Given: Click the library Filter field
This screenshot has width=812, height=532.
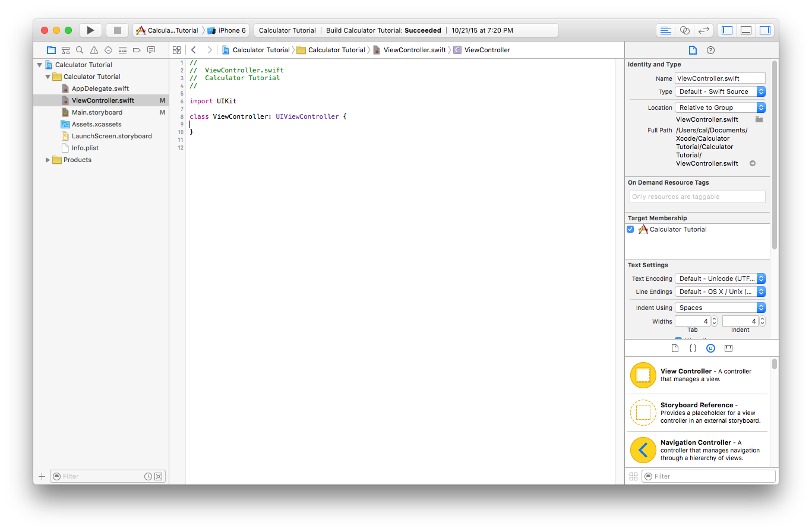Looking at the screenshot, I should click(x=708, y=476).
